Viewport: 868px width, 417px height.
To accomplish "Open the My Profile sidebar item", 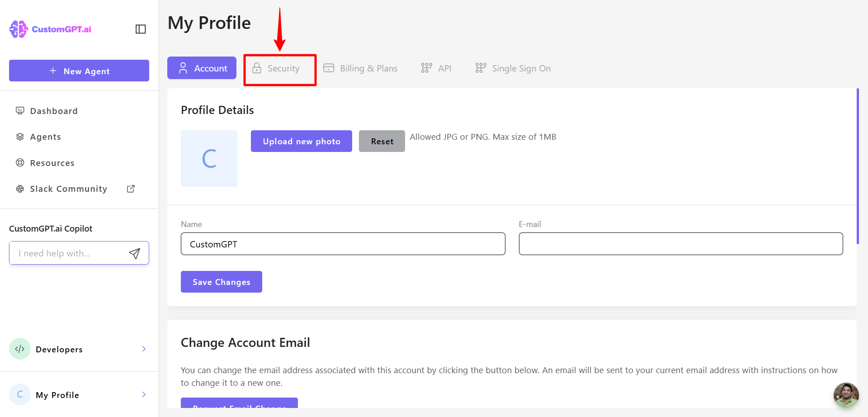I will pos(79,394).
